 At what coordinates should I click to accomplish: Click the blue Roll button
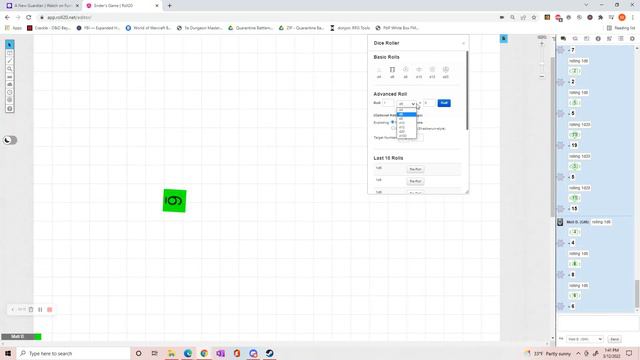point(444,103)
